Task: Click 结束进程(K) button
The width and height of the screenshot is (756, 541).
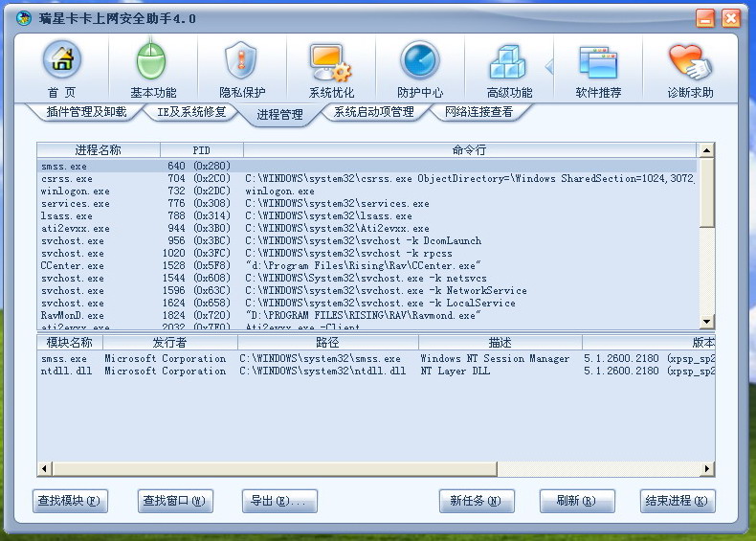Action: point(678,501)
